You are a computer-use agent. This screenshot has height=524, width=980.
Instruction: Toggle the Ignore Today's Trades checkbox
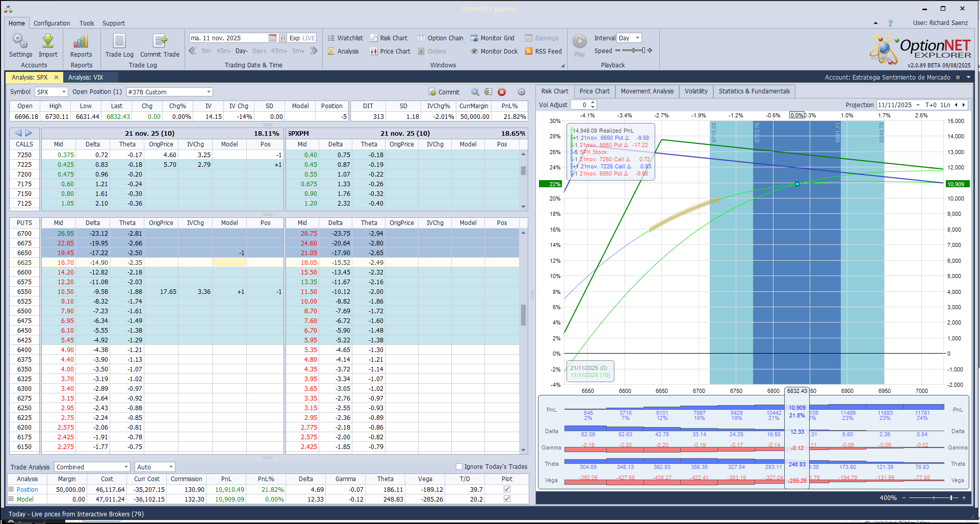pos(459,466)
